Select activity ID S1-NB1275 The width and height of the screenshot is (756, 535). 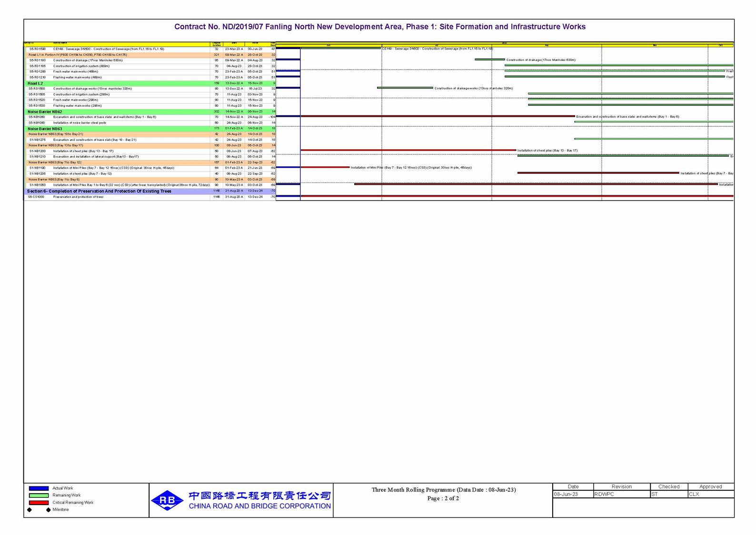tap(38, 140)
